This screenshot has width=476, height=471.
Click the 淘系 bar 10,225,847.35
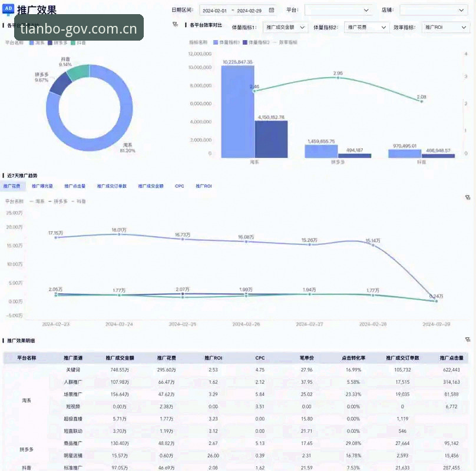click(237, 112)
